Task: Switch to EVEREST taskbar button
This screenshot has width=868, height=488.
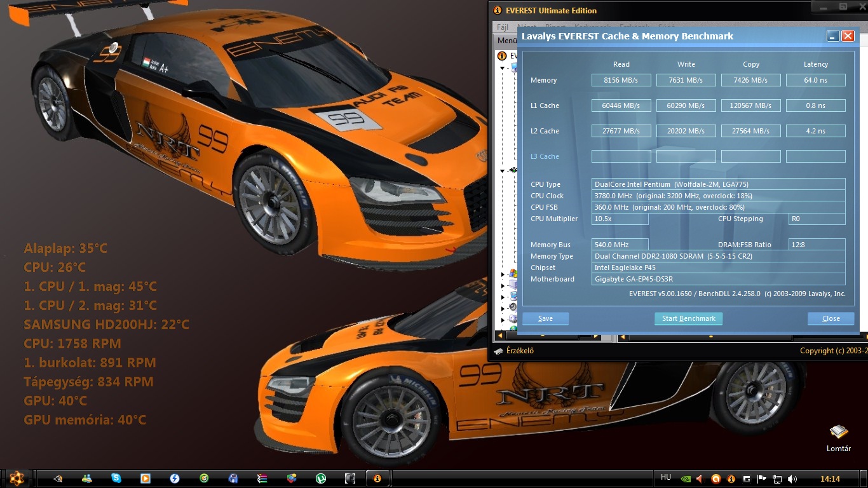Action: point(377,478)
